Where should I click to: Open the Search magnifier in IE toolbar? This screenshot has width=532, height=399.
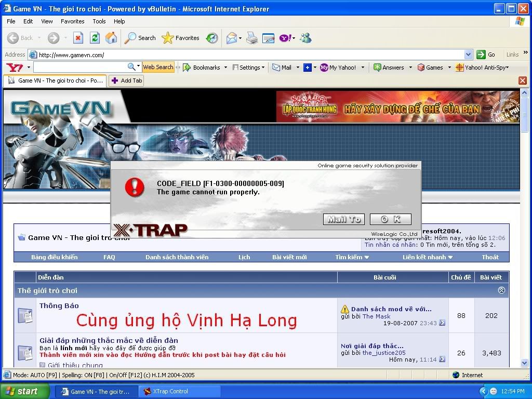click(x=130, y=38)
